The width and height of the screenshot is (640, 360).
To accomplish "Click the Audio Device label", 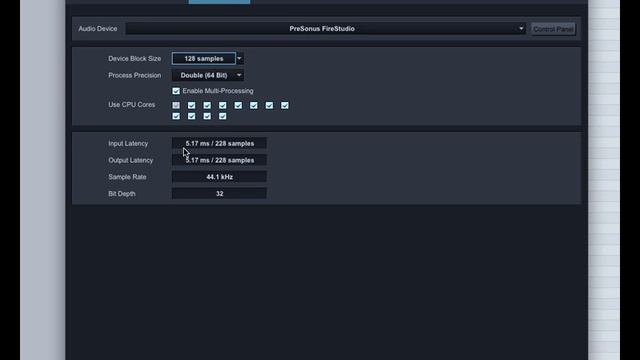I will [98, 29].
